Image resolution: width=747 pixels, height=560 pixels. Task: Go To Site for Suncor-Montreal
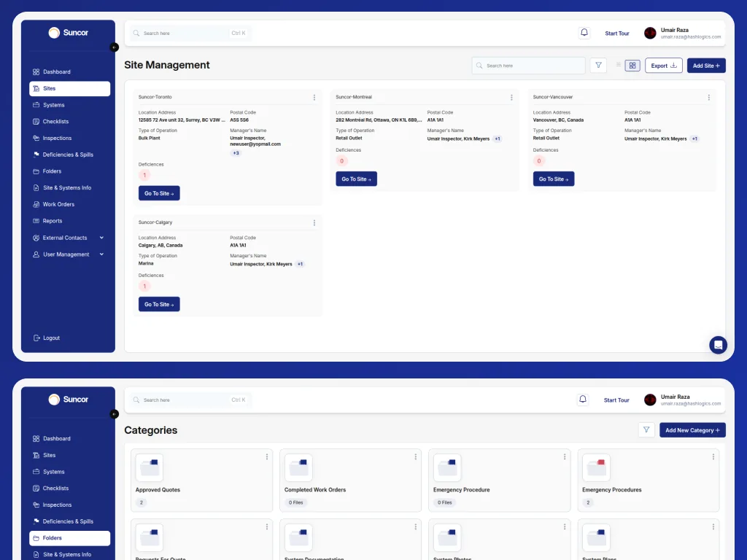pos(356,179)
